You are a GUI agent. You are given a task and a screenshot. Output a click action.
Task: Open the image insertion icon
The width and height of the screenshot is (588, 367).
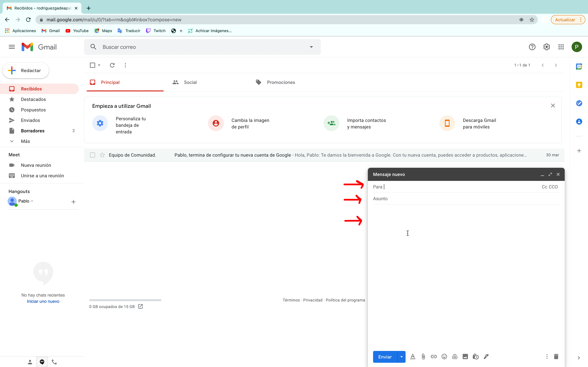465,356
